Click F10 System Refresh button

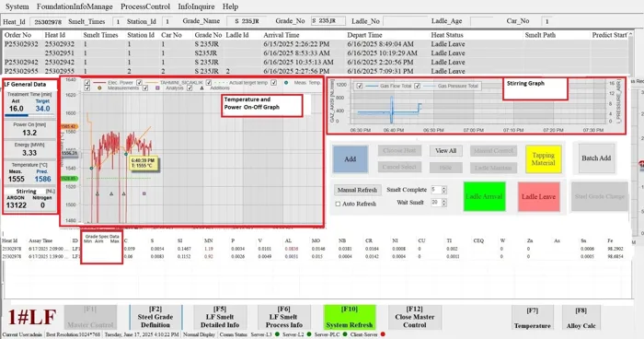click(350, 317)
